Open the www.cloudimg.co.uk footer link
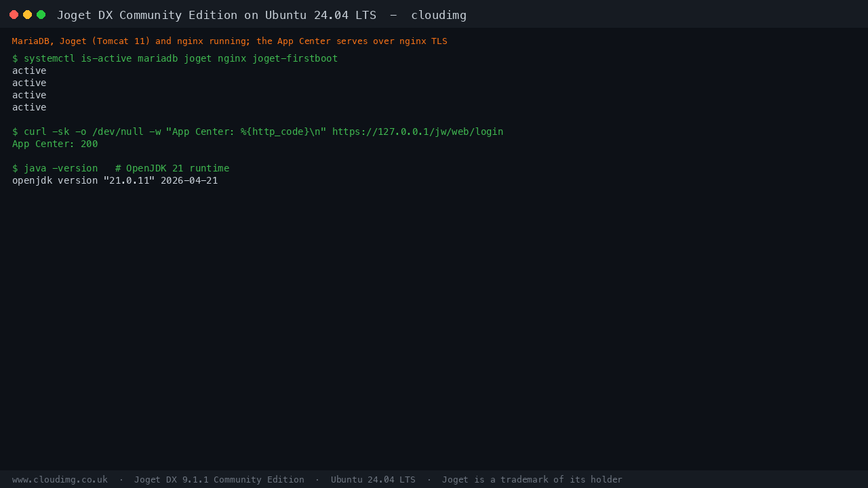 [x=60, y=479]
